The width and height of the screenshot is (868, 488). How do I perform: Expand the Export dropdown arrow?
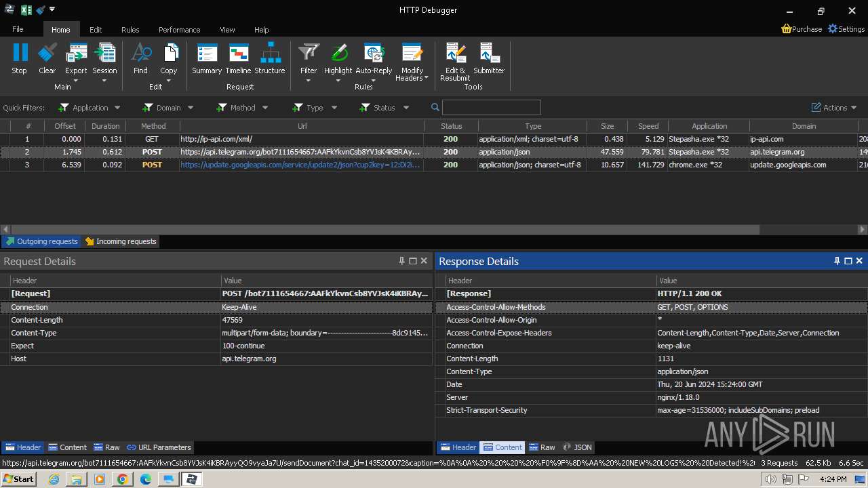pyautogui.click(x=76, y=81)
